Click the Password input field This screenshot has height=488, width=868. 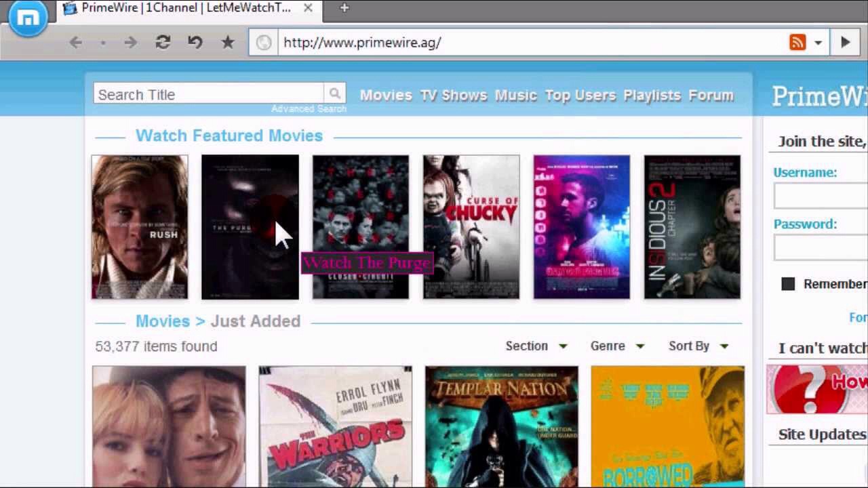click(821, 248)
